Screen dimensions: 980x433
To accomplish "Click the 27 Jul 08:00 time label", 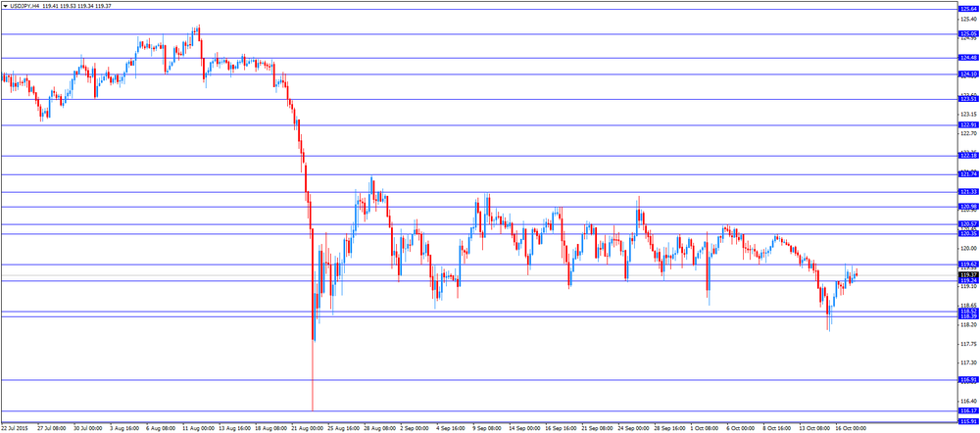I will 52,429.
